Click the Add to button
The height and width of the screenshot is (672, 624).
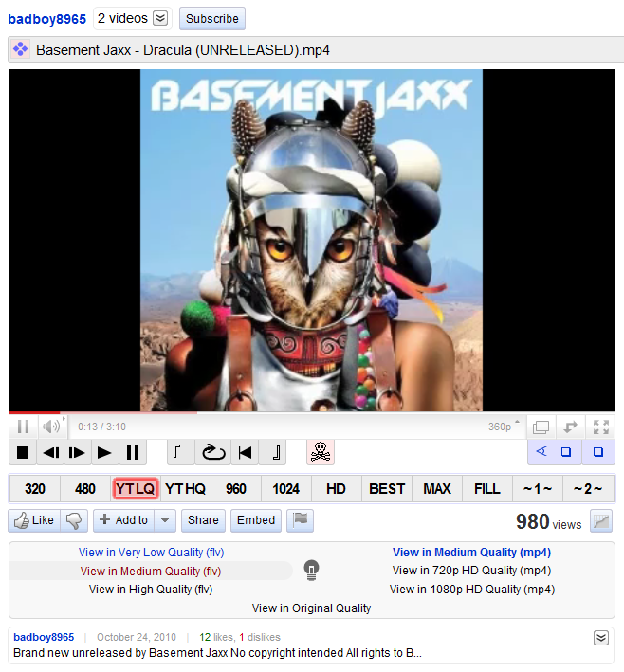[124, 520]
